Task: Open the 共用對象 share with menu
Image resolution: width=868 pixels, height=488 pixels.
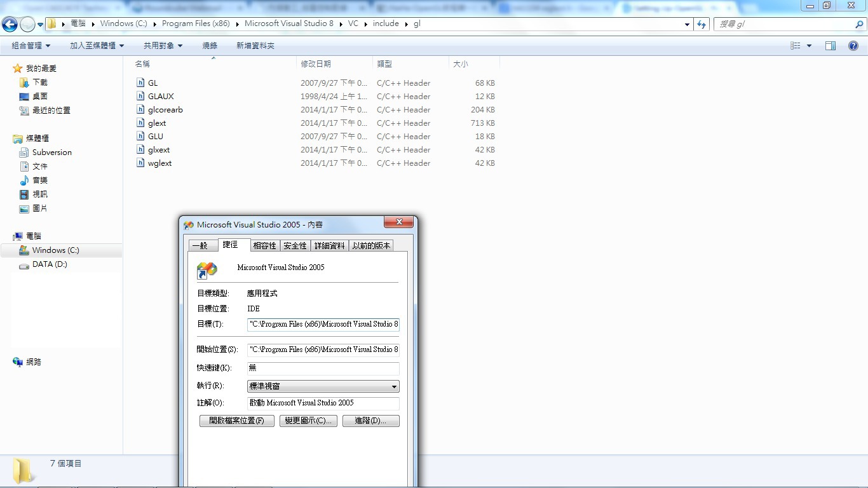Action: click(x=163, y=46)
